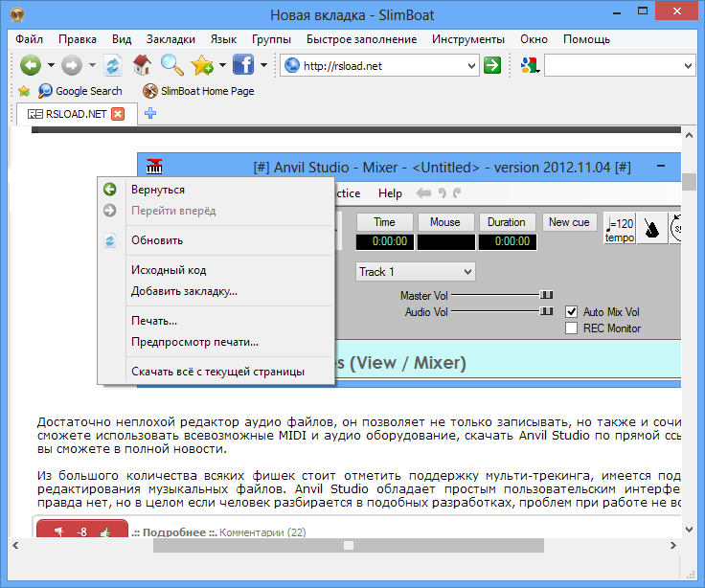This screenshot has width=705, height=588.
Task: Click the metronome icon in Anvil Studio
Action: [x=651, y=229]
